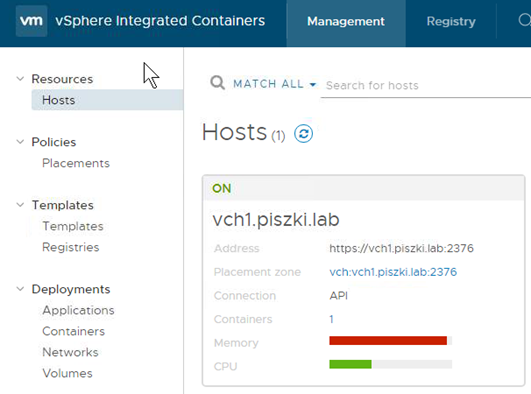Click the red Memory usage bar
Image resolution: width=531 pixels, height=394 pixels.
click(x=388, y=340)
